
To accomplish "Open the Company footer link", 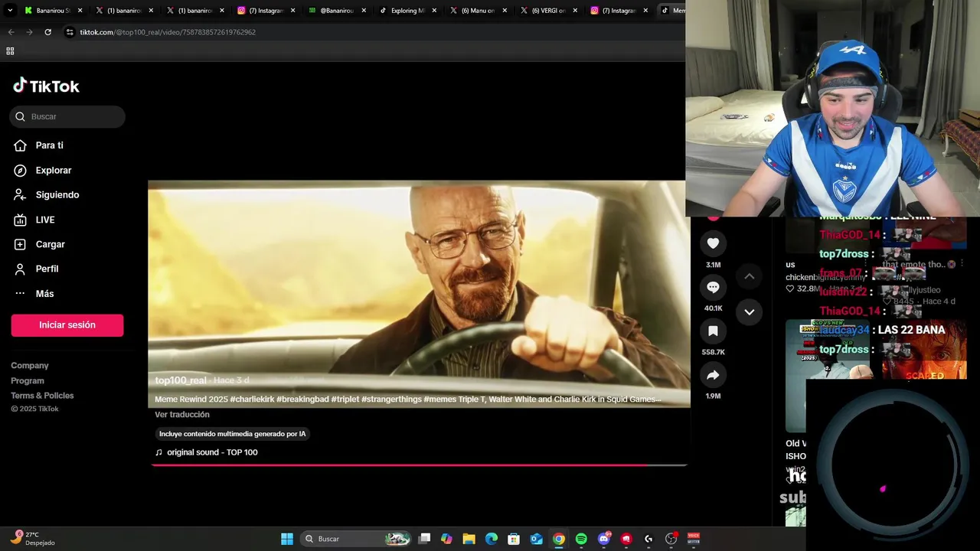I will 30,366.
